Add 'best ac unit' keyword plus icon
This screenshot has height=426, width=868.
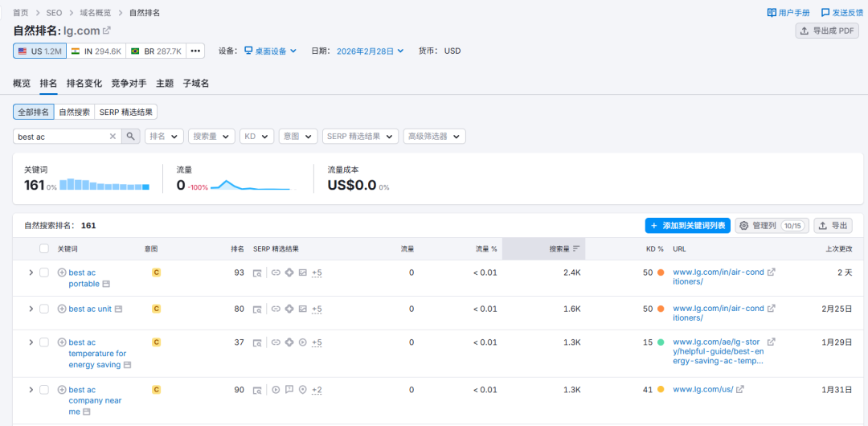pyautogui.click(x=62, y=309)
